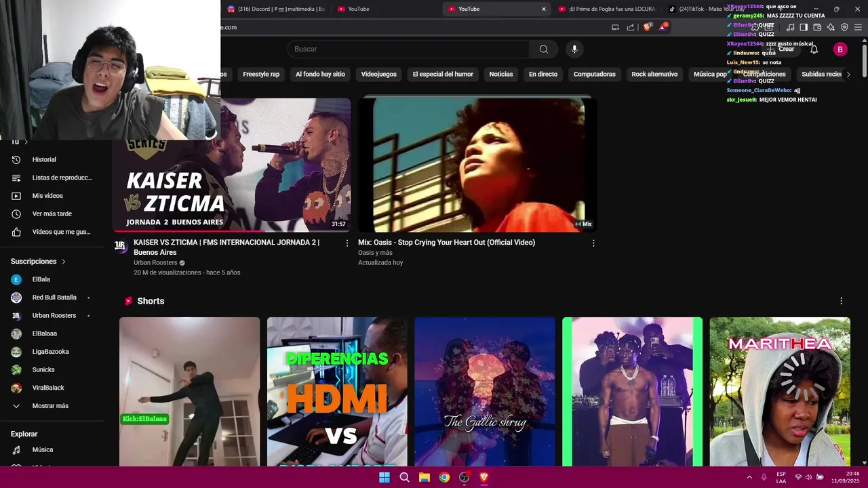Open YouTube notifications bell
Viewport: 868px width, 488px height.
point(814,49)
